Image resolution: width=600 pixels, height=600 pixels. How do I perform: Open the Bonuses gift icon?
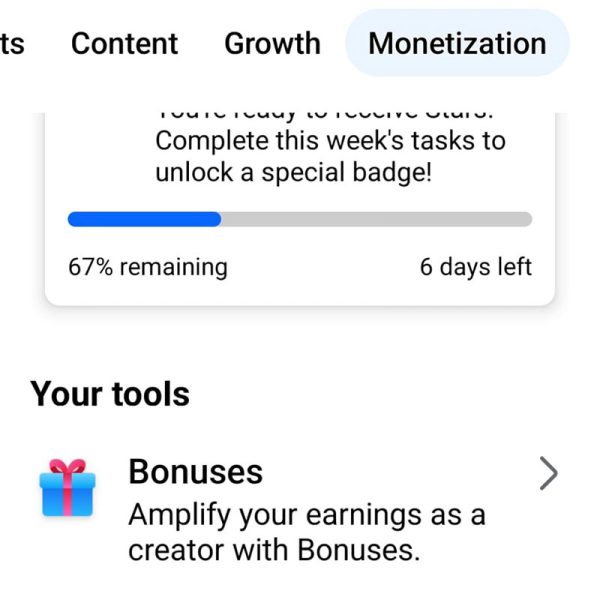67,488
